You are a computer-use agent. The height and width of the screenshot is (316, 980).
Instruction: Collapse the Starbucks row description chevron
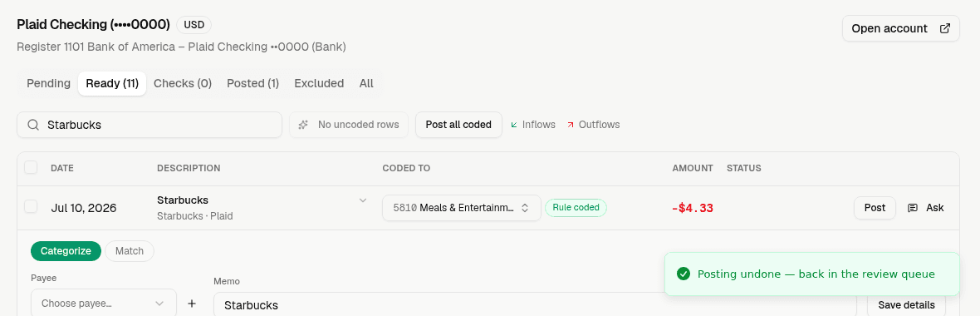[x=362, y=200]
